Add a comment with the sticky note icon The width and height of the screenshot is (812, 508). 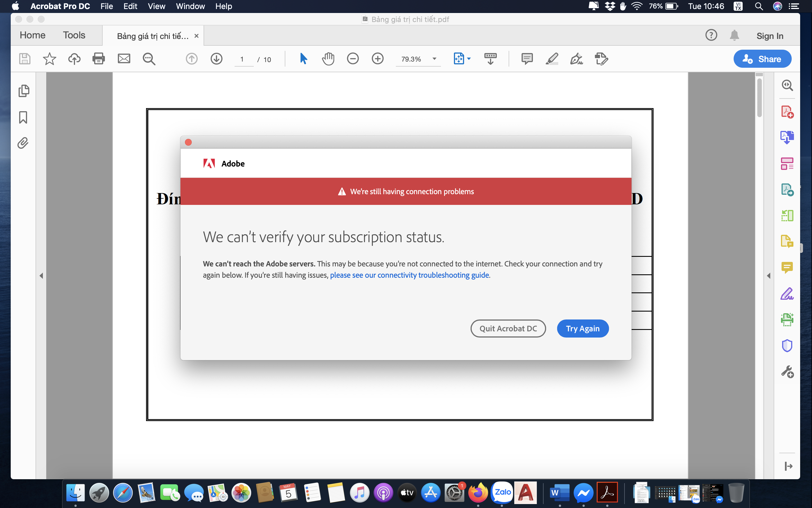[527, 59]
